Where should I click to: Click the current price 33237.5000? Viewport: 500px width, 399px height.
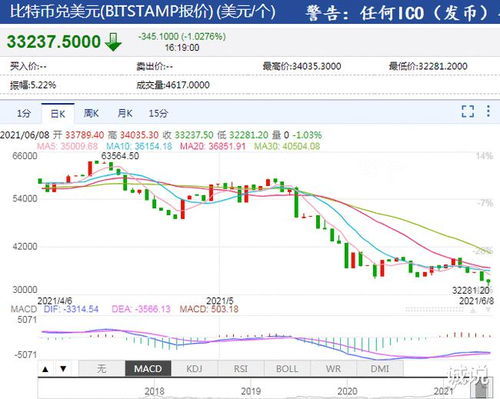(54, 42)
